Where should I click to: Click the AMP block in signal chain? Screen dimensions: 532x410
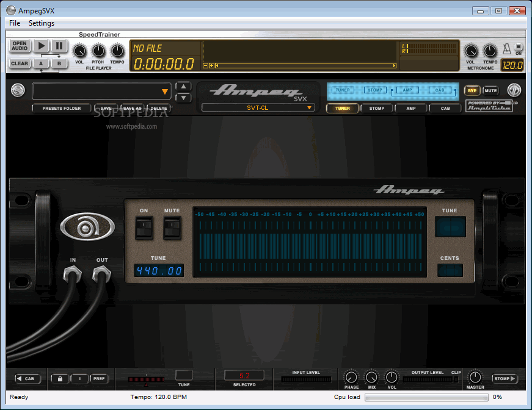(x=407, y=90)
